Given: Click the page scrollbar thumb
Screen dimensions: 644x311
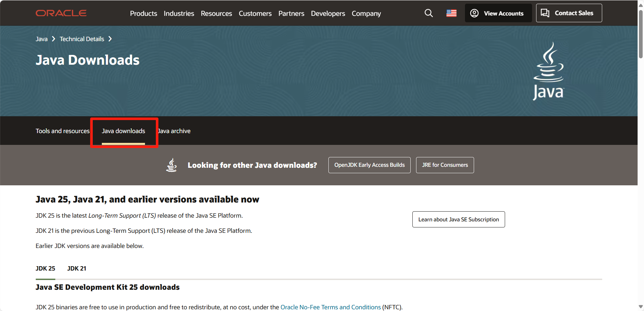Looking at the screenshot, I should 641,34.
